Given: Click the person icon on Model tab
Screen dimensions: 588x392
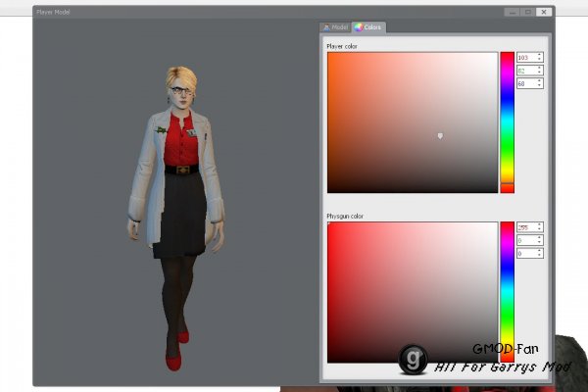Looking at the screenshot, I should click(x=326, y=27).
